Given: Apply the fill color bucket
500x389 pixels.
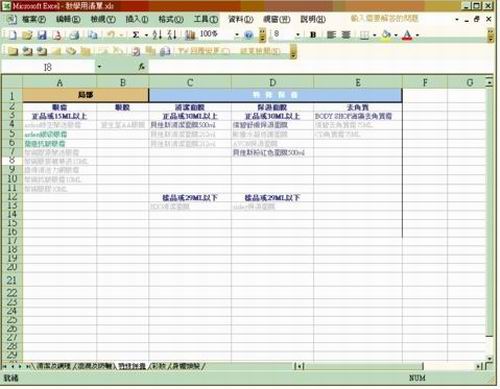Looking at the screenshot, I should pyautogui.click(x=386, y=35).
